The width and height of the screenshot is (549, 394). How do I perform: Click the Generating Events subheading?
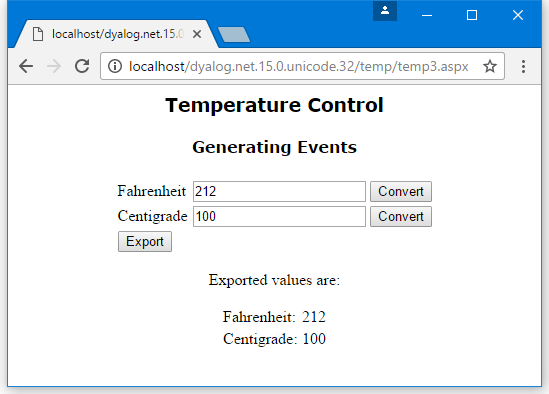click(x=274, y=147)
